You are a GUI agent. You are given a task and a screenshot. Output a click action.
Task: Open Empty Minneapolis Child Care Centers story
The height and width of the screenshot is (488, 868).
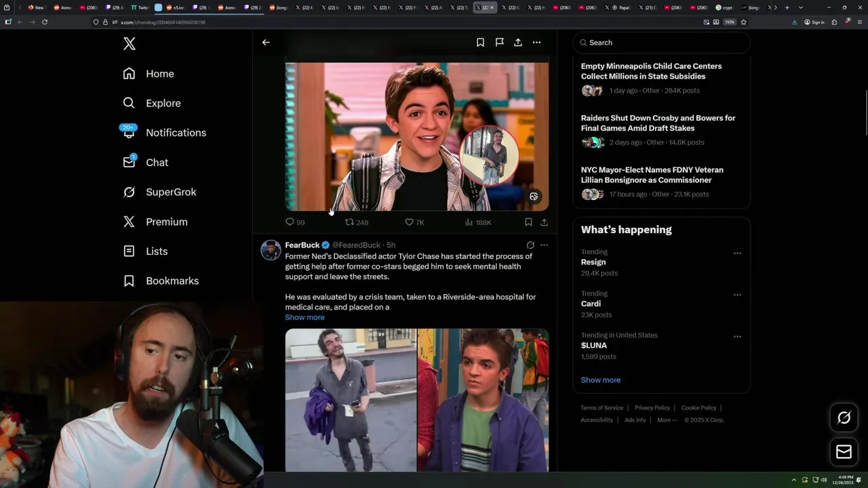661,80
